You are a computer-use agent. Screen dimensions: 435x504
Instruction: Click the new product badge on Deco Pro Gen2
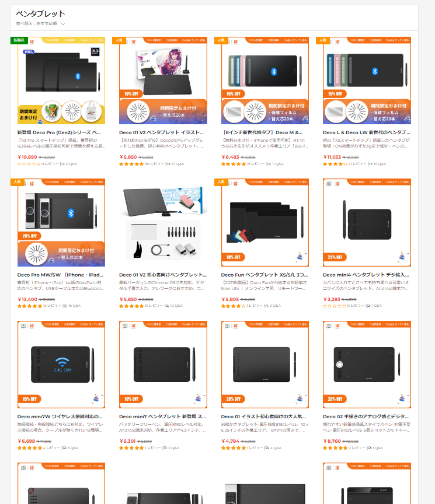(x=19, y=40)
